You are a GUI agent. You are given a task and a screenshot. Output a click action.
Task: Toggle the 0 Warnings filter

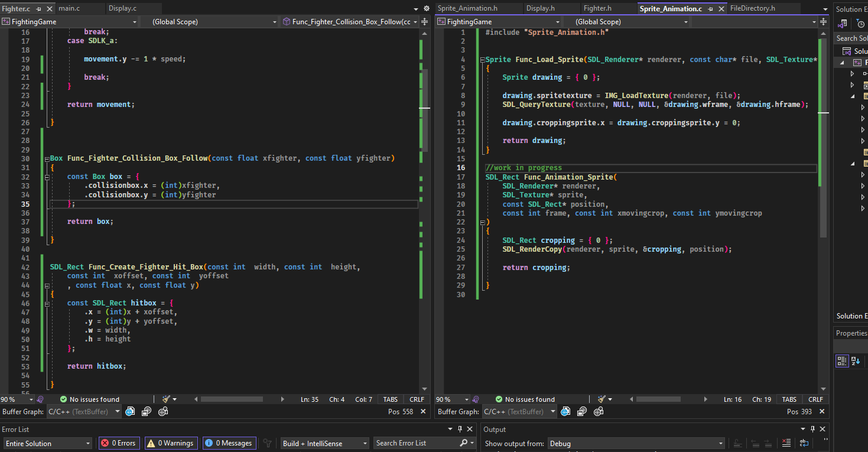click(170, 443)
